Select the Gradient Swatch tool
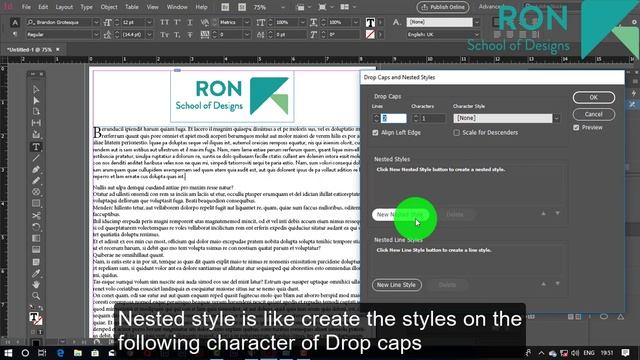This screenshot has height=360, width=640. coord(36,238)
